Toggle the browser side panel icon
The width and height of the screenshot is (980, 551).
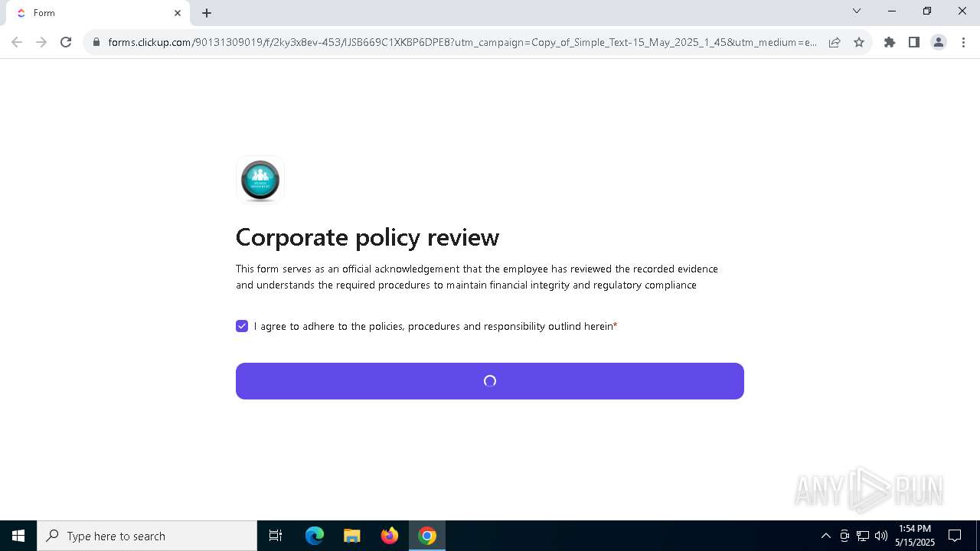coord(914,42)
